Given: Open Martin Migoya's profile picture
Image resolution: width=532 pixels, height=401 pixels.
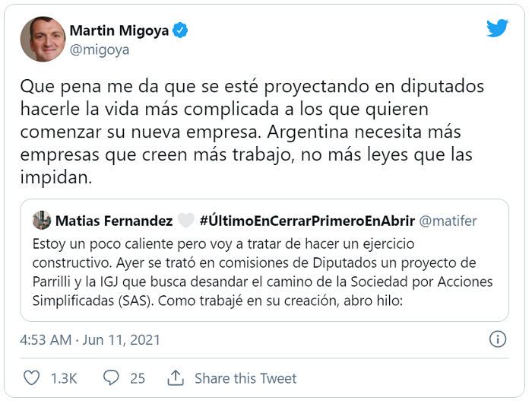Looking at the screenshot, I should [x=43, y=39].
